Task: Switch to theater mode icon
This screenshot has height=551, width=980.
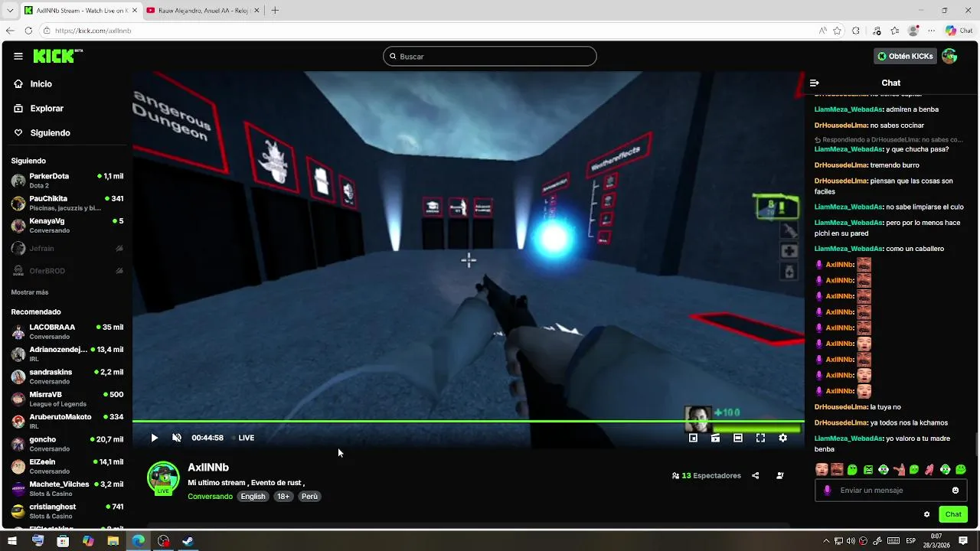Action: click(x=738, y=438)
